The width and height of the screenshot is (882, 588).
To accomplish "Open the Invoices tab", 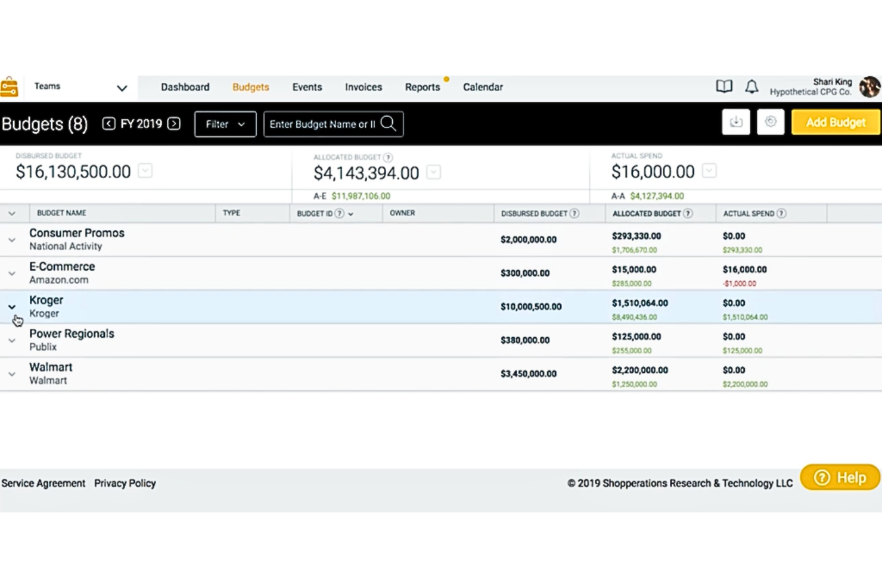I will pyautogui.click(x=364, y=87).
